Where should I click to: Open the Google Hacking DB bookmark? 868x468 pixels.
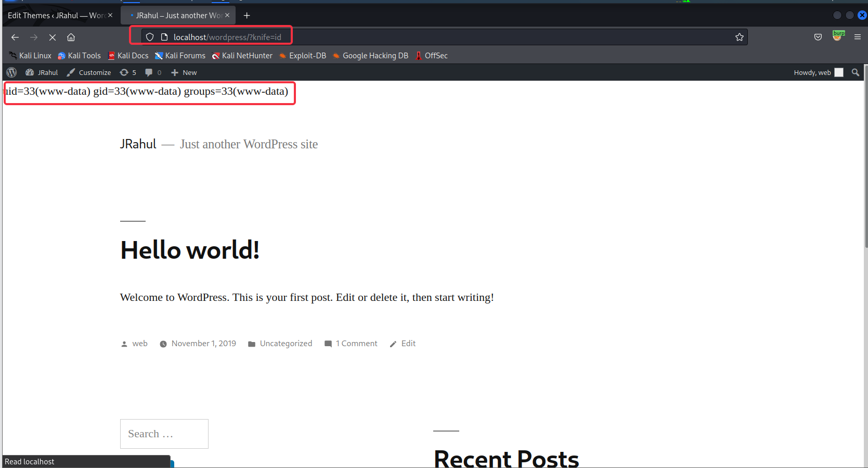tap(370, 56)
